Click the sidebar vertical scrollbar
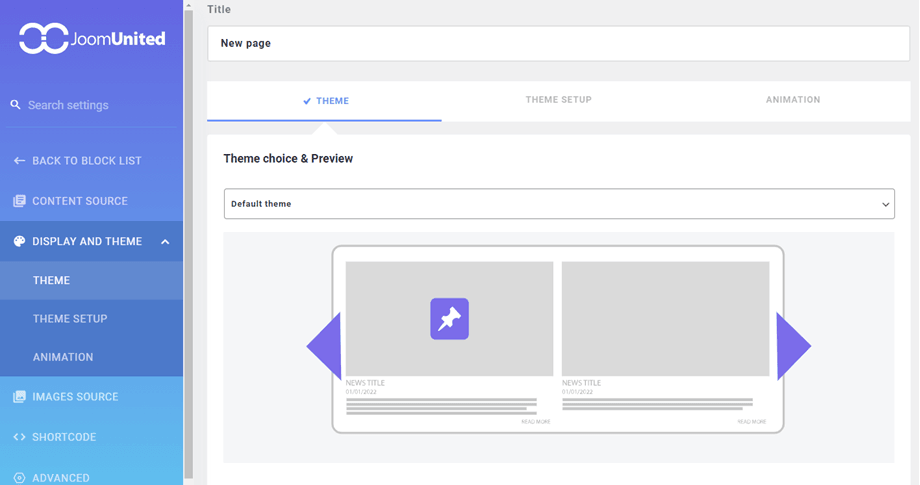The image size is (920, 485). click(x=189, y=240)
